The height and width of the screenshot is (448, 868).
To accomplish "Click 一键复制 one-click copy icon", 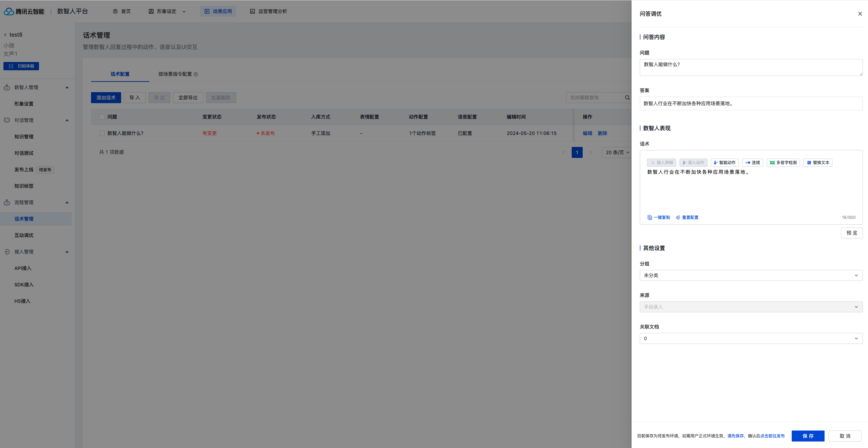I will pyautogui.click(x=649, y=217).
